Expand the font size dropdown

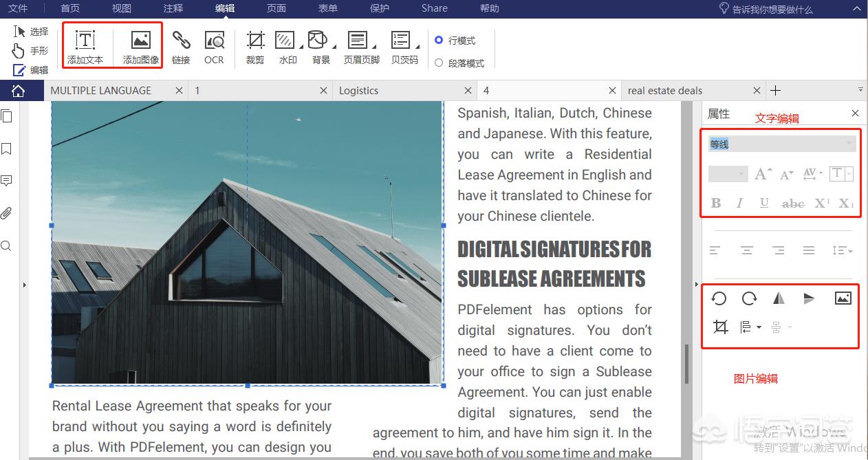[x=728, y=174]
